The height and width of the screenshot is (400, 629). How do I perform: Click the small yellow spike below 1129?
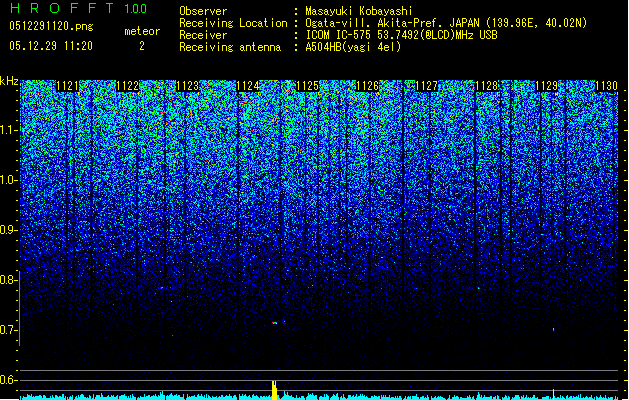(x=554, y=394)
